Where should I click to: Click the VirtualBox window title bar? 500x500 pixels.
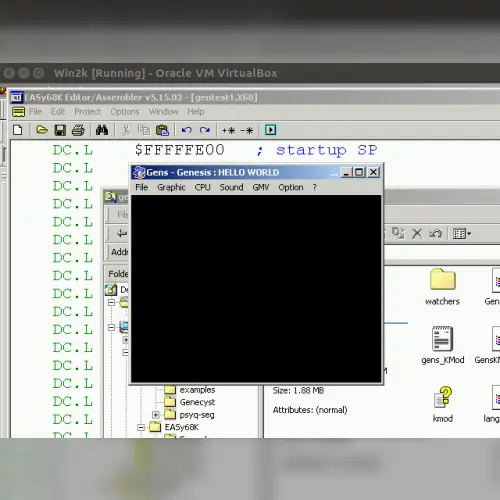click(x=250, y=73)
